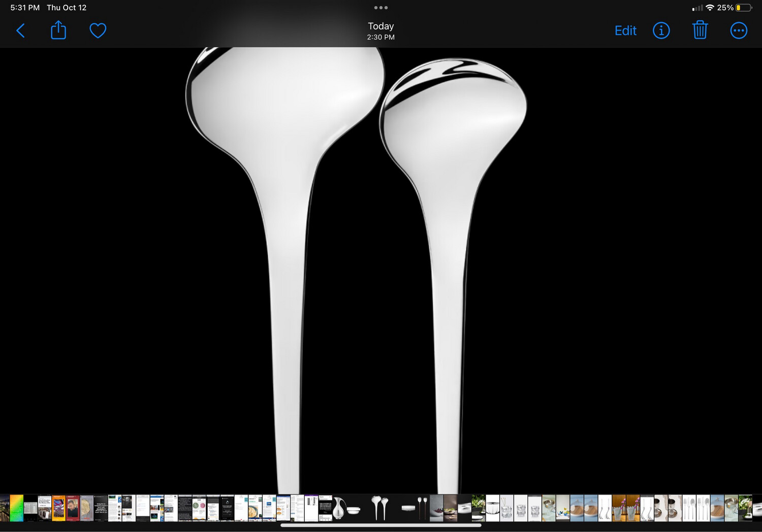Show photo info with the i icon

661,30
